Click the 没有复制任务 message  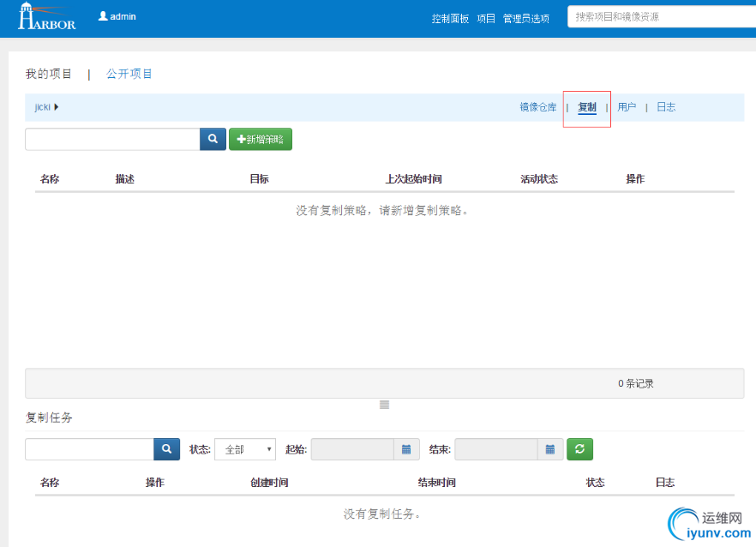tap(382, 514)
